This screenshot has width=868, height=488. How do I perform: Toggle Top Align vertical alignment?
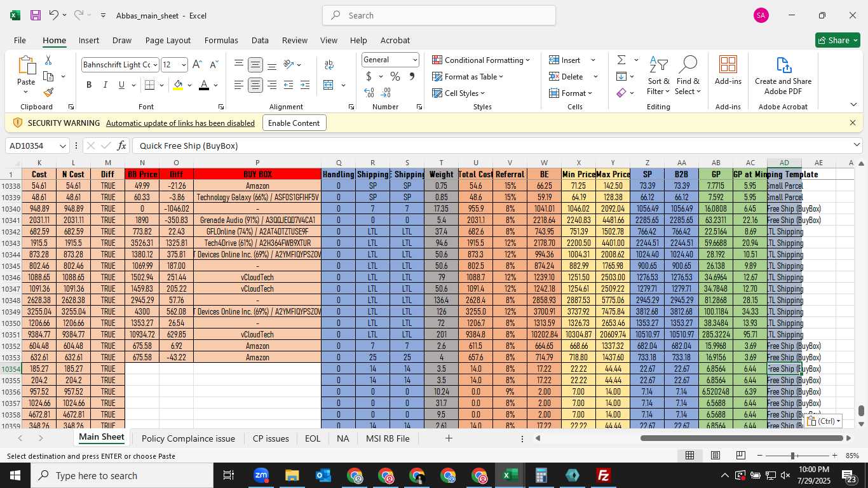[x=238, y=65]
